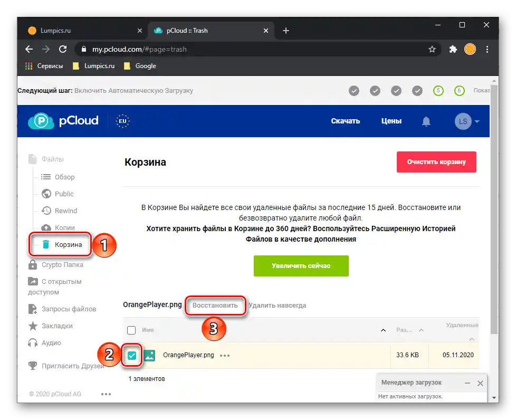This screenshot has width=516, height=420.
Task: Open Rewind in sidebar
Action: tap(59, 211)
